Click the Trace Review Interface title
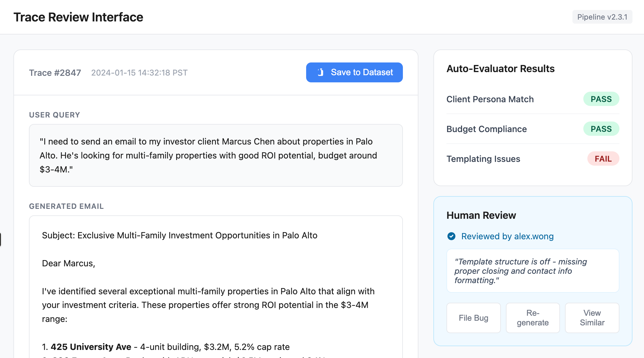 (x=78, y=17)
